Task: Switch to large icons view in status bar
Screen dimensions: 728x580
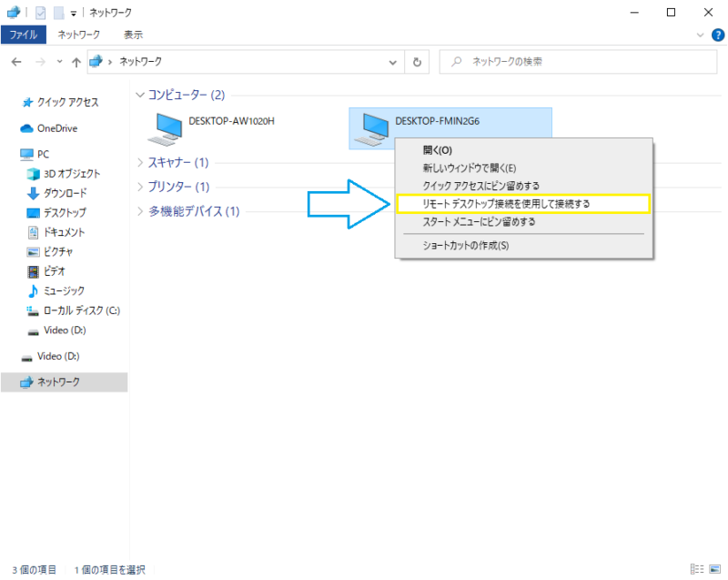Action: [x=715, y=569]
